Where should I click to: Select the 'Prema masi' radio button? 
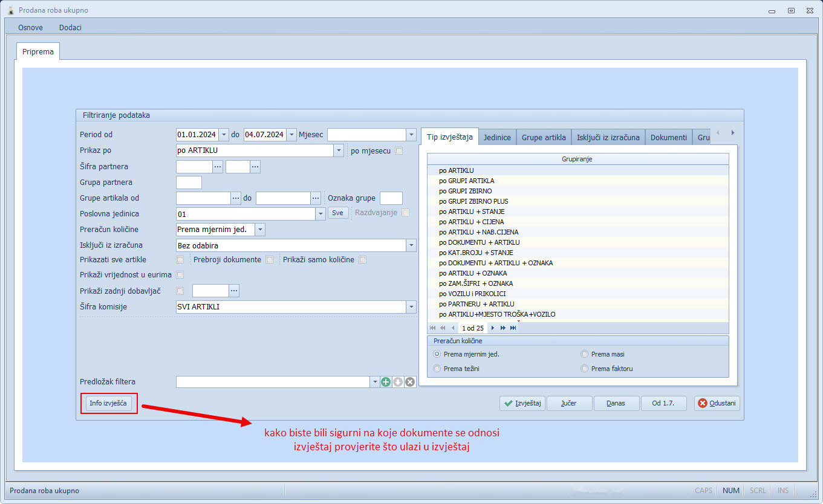click(x=584, y=354)
